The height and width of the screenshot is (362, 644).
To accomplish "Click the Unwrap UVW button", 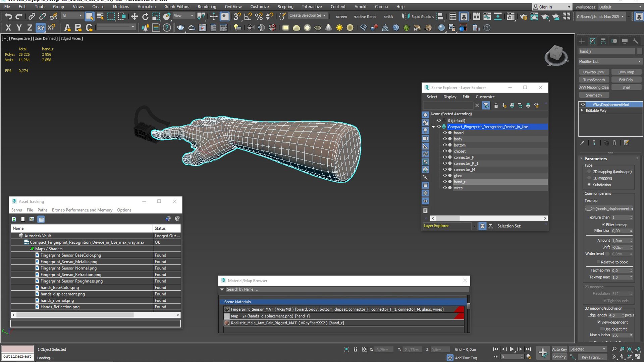I will 594,72.
